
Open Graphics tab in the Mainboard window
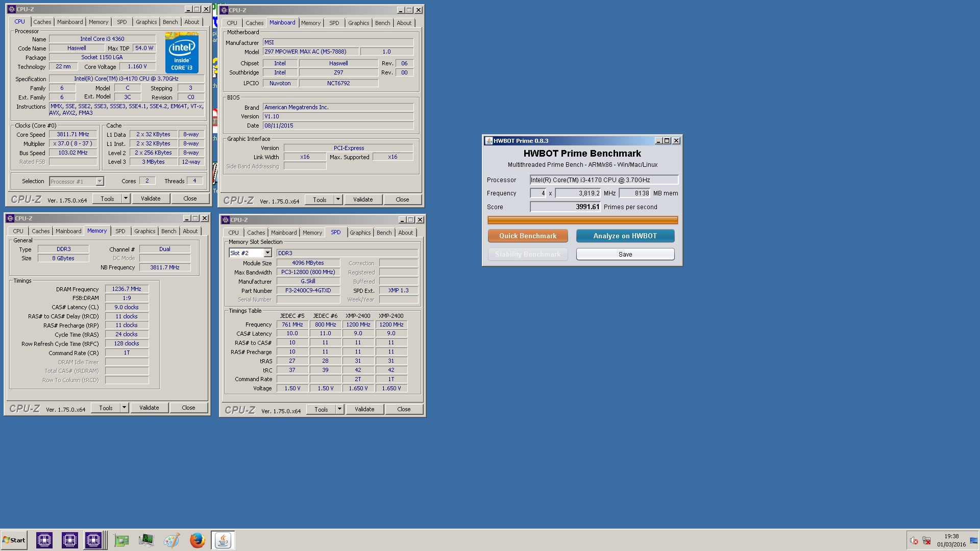pyautogui.click(x=359, y=23)
